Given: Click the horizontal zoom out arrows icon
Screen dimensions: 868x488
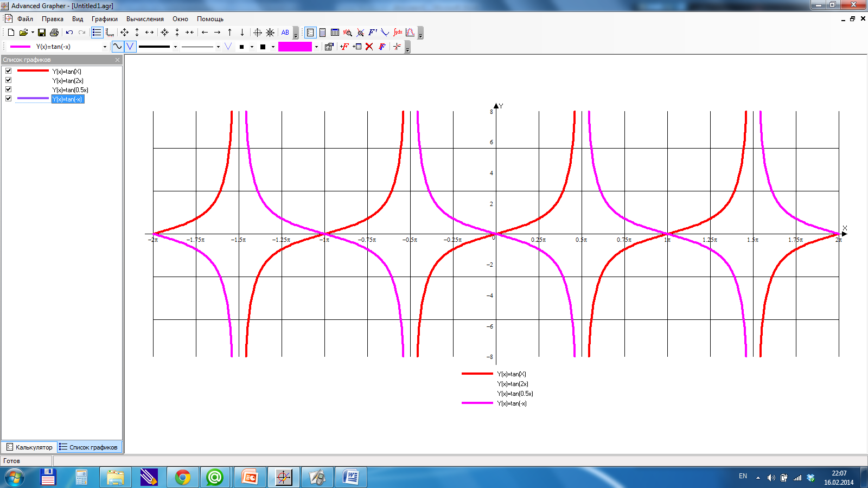Looking at the screenshot, I should (150, 33).
